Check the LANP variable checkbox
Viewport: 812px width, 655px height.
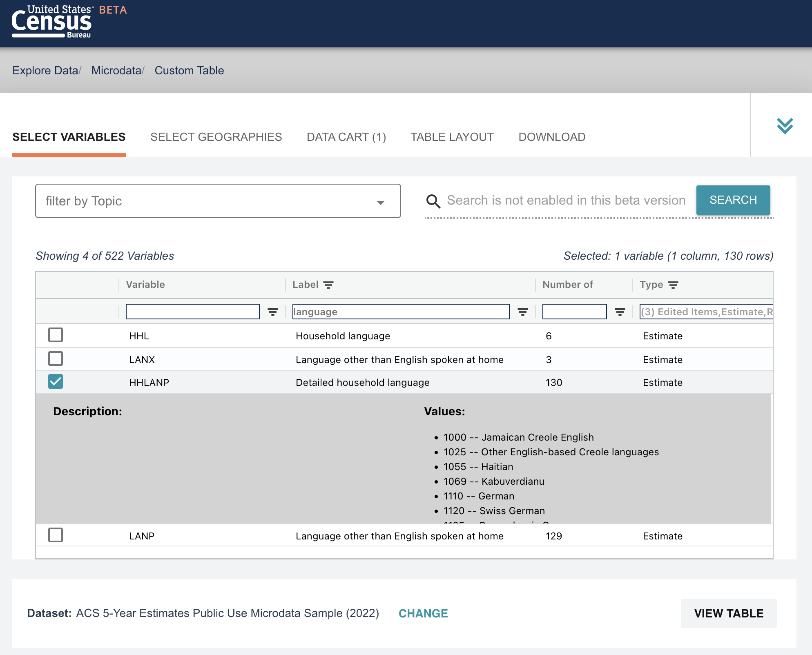tap(56, 535)
